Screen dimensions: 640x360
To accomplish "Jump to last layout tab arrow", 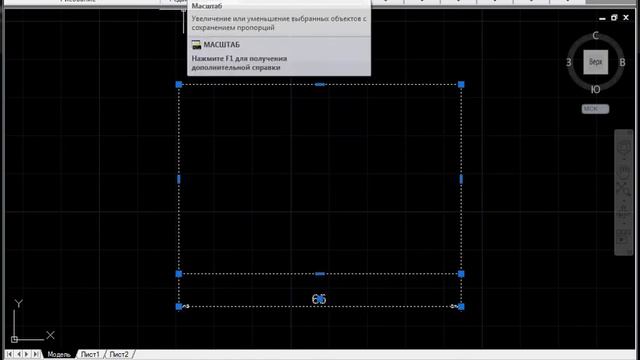I will (36, 354).
